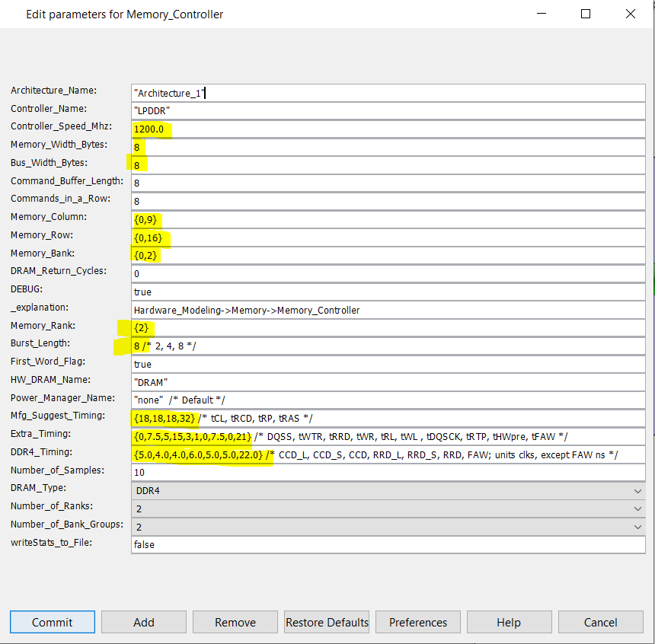Click the Memory_Column label
The height and width of the screenshot is (644, 655).
[x=49, y=217]
